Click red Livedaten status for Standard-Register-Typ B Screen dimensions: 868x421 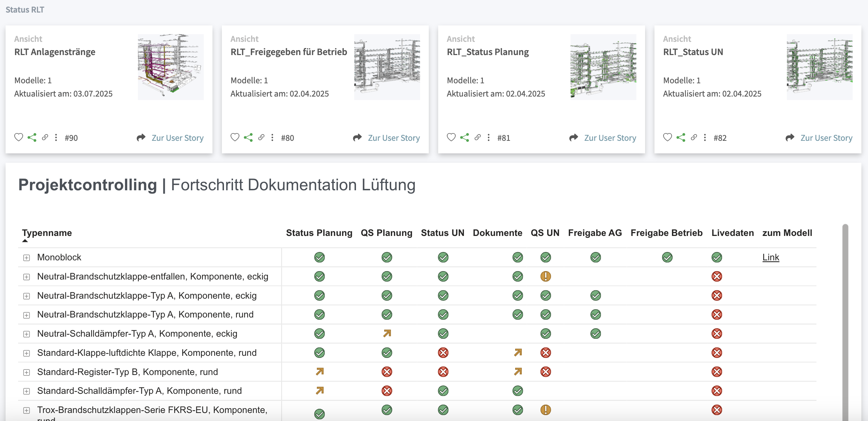(x=716, y=372)
